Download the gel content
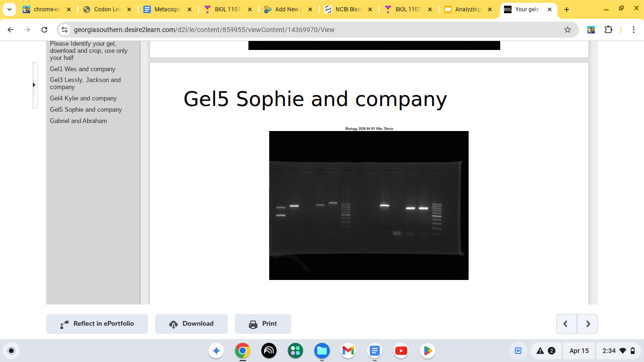The image size is (644, 362). (191, 324)
